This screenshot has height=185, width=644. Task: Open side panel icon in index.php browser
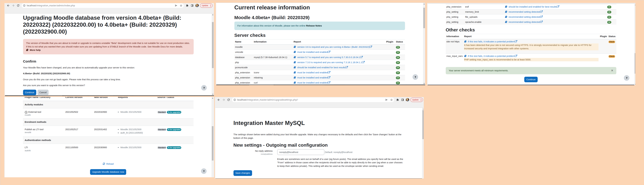tap(192, 6)
